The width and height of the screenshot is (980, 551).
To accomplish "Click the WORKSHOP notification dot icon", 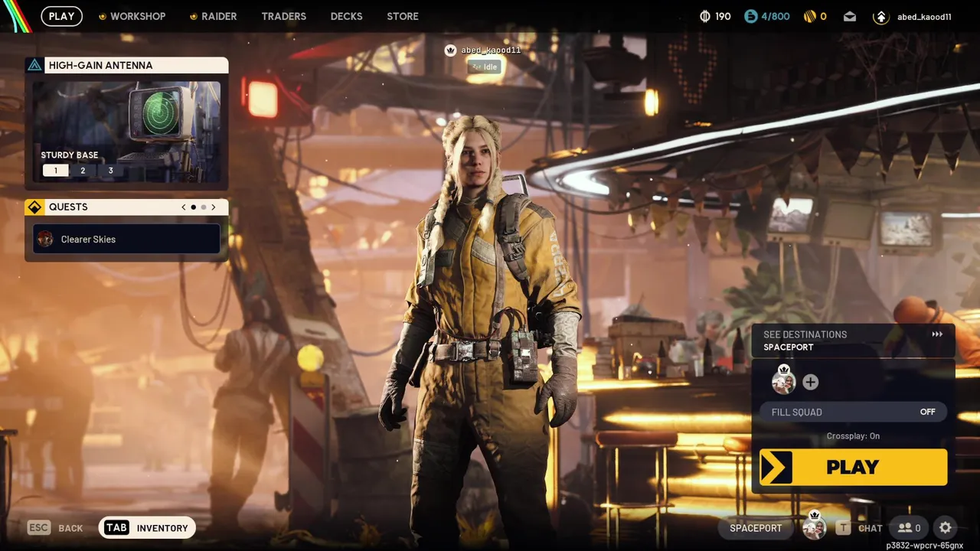I will (x=103, y=16).
